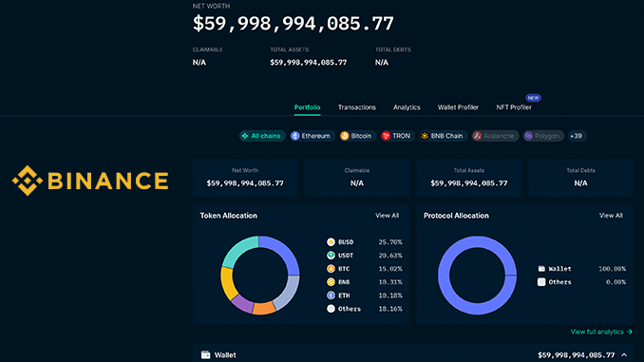
Task: Click the Wallet 100.00% percentage
Action: pos(612,269)
